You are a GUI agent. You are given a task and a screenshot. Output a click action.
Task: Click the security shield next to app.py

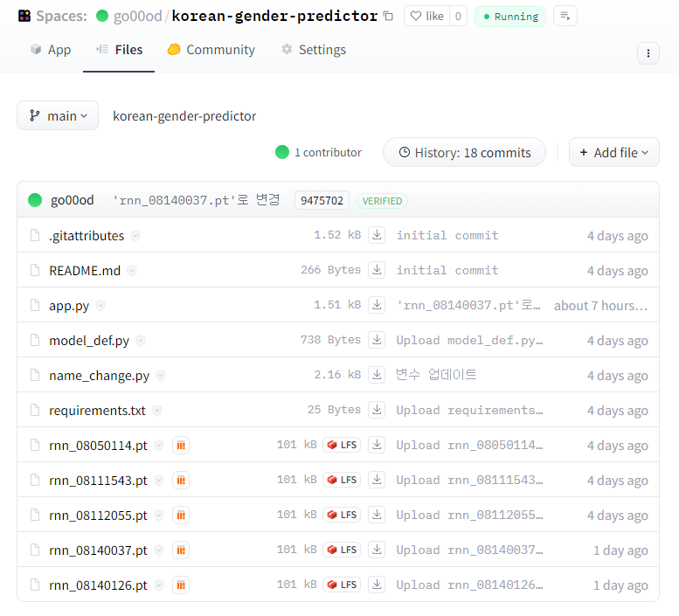[100, 306]
